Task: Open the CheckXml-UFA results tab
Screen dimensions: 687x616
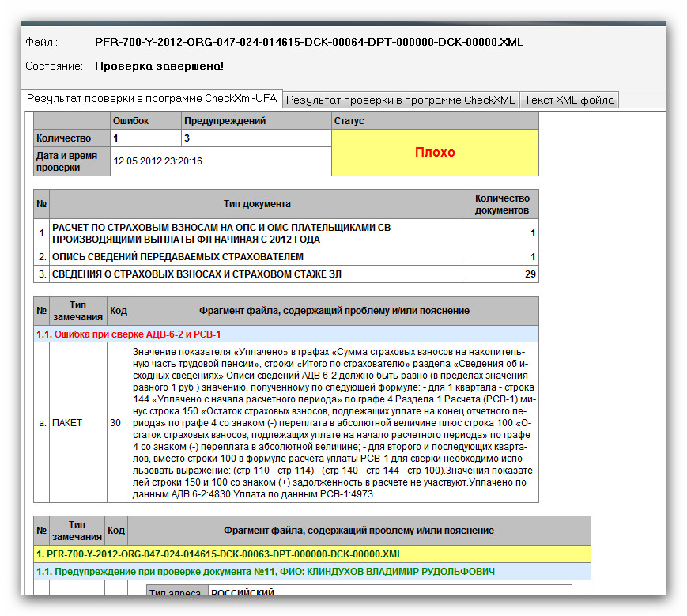Action: (152, 99)
